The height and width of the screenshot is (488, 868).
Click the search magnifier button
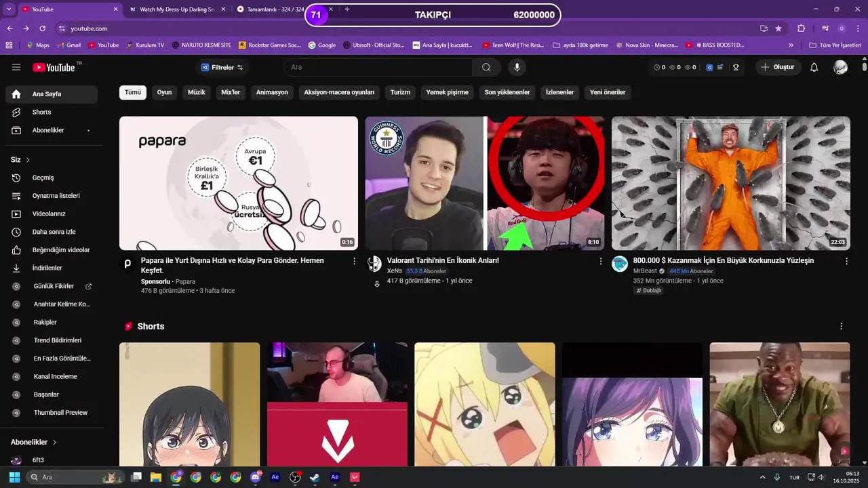point(486,67)
